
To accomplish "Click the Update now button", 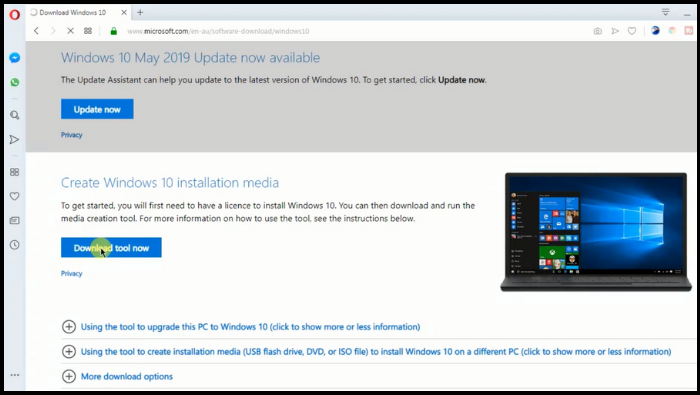I will pyautogui.click(x=97, y=109).
